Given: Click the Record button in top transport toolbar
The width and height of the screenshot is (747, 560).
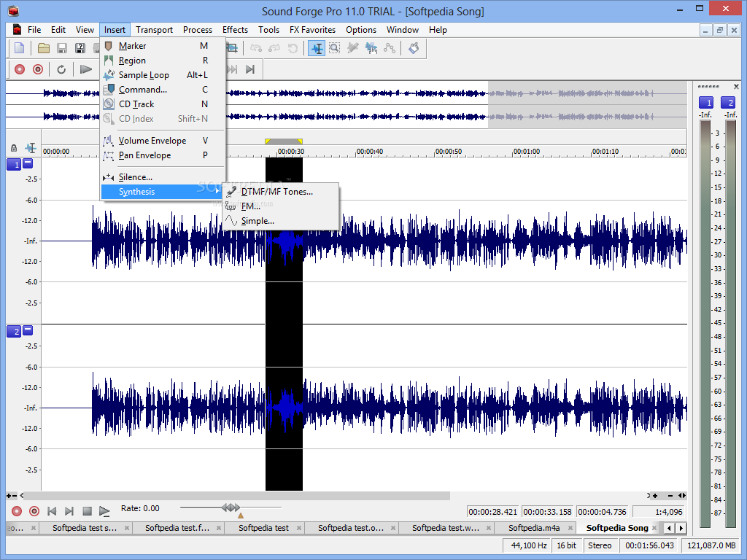Looking at the screenshot, I should (20, 69).
